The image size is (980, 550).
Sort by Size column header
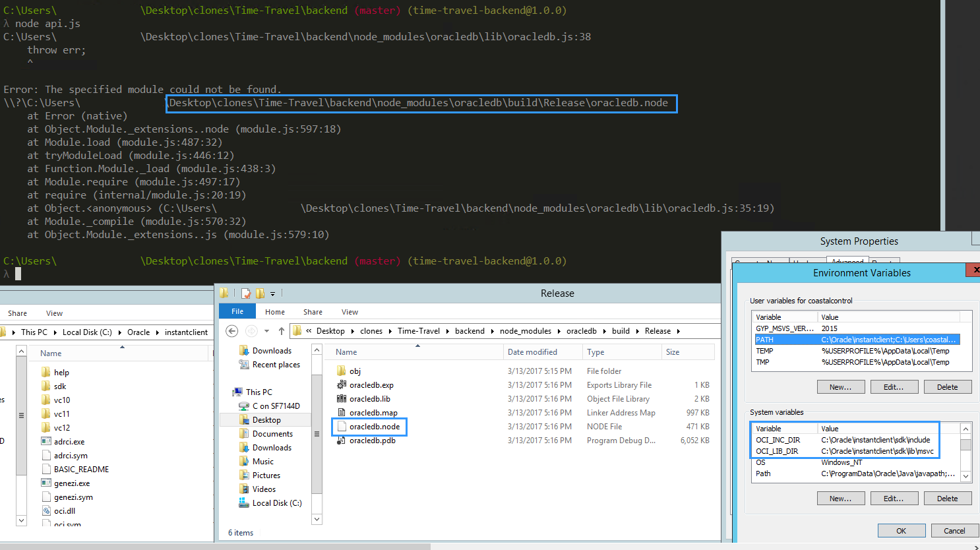click(x=688, y=352)
